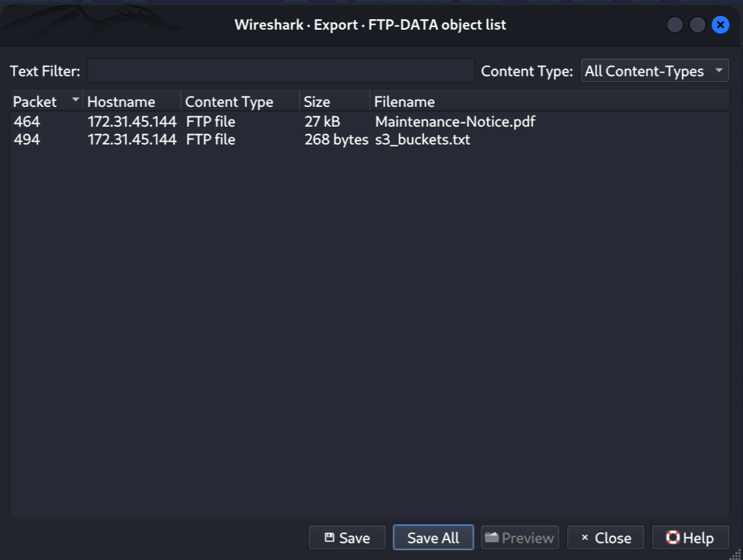Image resolution: width=743 pixels, height=560 pixels.
Task: Click the maximize window circle button
Action: (697, 24)
